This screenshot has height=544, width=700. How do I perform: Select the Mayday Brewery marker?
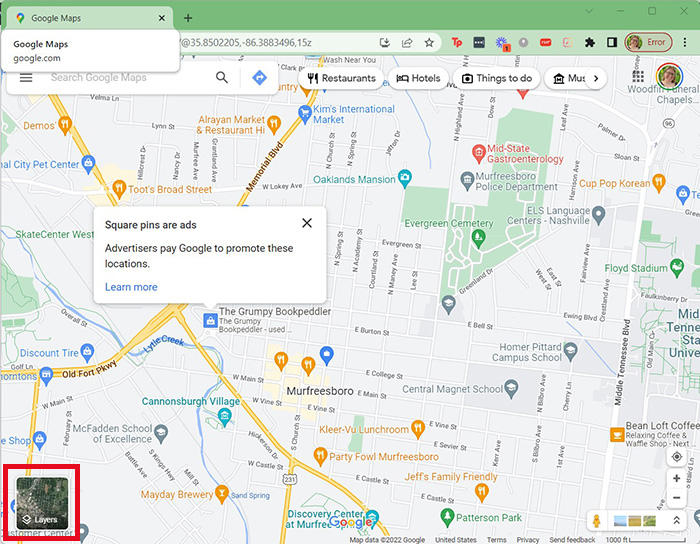(x=221, y=494)
